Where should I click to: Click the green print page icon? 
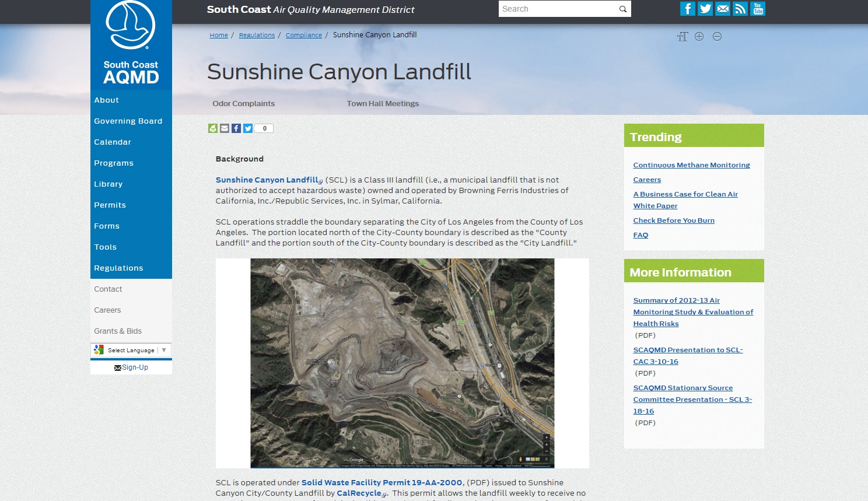(213, 128)
